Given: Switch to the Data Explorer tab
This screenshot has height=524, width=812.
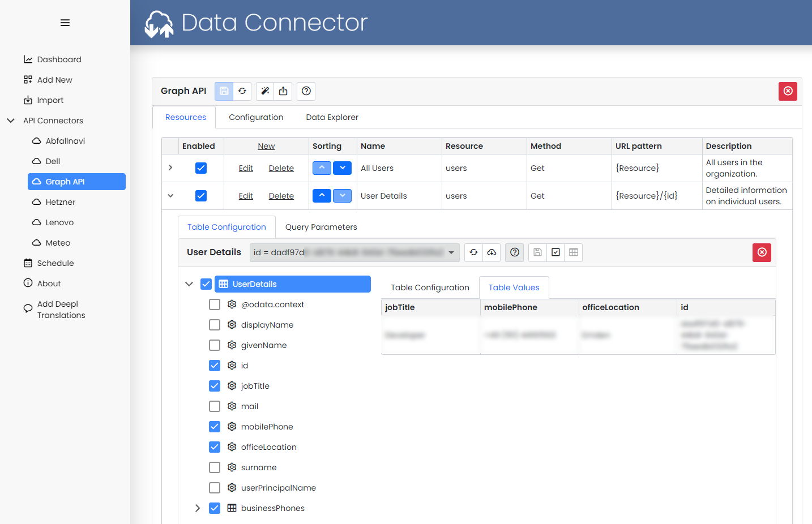Looking at the screenshot, I should (x=332, y=117).
